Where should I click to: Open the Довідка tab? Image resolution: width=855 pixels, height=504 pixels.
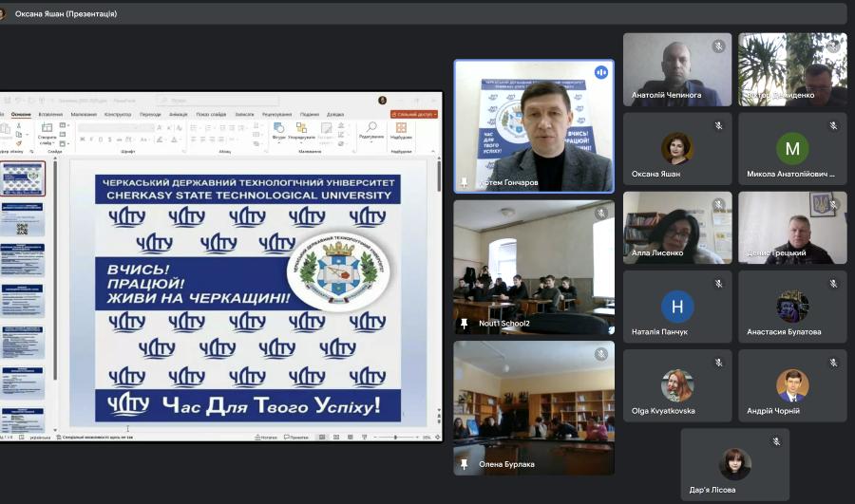[x=335, y=115]
